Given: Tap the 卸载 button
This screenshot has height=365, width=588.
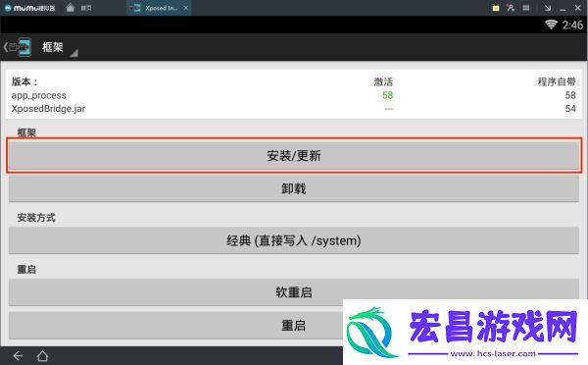Looking at the screenshot, I should click(294, 188).
